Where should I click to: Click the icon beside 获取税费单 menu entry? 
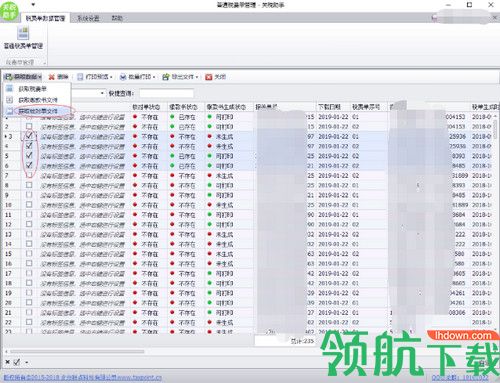coord(10,89)
